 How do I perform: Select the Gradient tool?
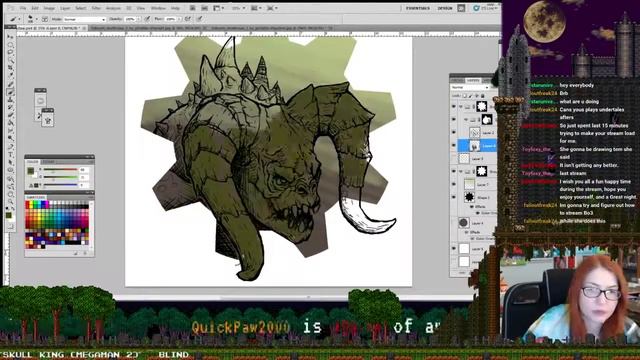(10, 123)
